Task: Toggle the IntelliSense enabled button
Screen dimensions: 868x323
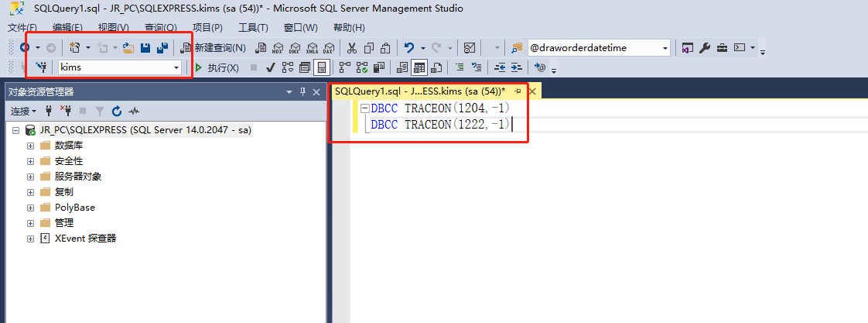Action: (321, 67)
